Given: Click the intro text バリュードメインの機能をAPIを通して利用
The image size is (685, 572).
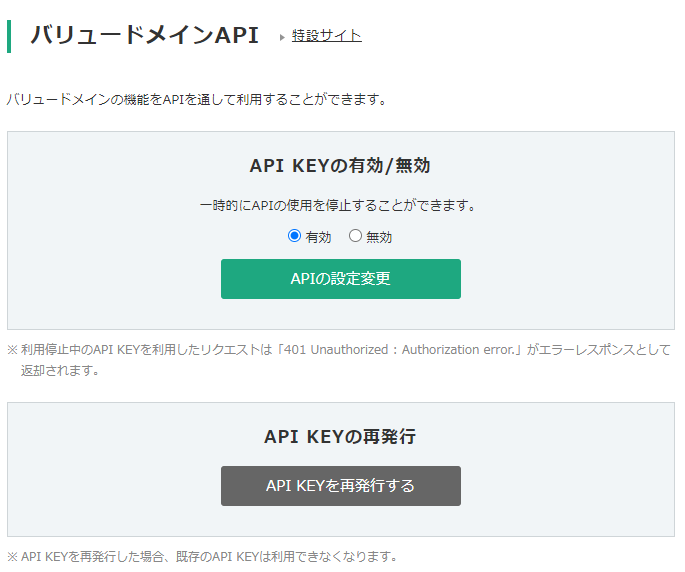Looking at the screenshot, I should point(196,100).
